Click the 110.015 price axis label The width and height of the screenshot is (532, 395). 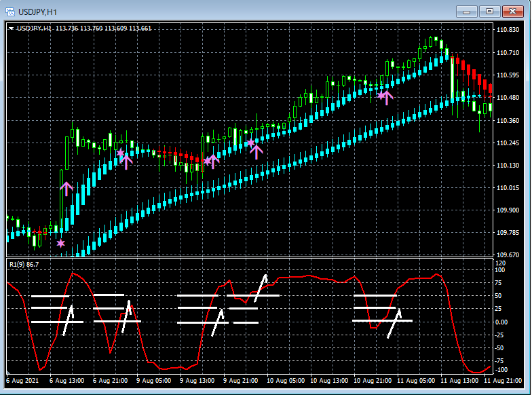pyautogui.click(x=508, y=187)
